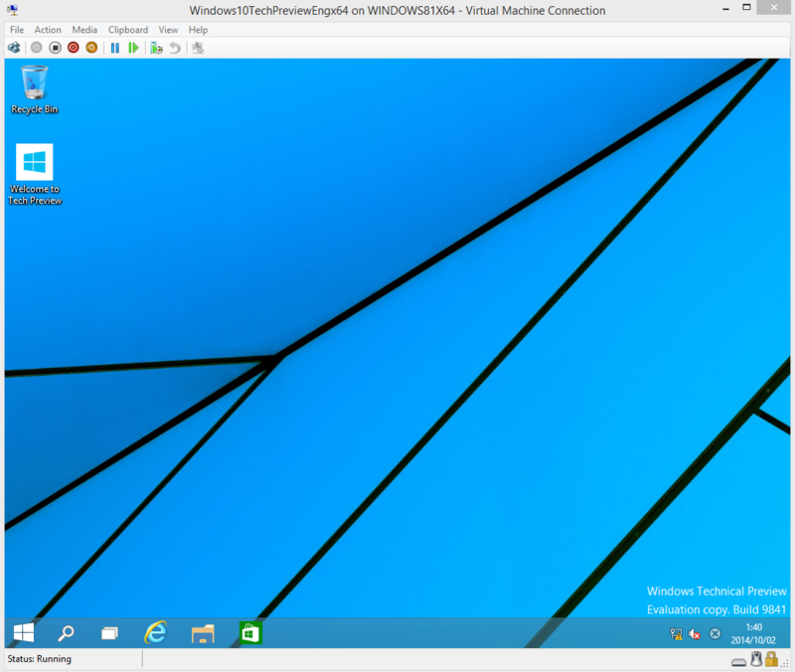Click the Ctrl+Alt+Del toolbar icon
This screenshot has width=795, height=672.
pos(14,48)
